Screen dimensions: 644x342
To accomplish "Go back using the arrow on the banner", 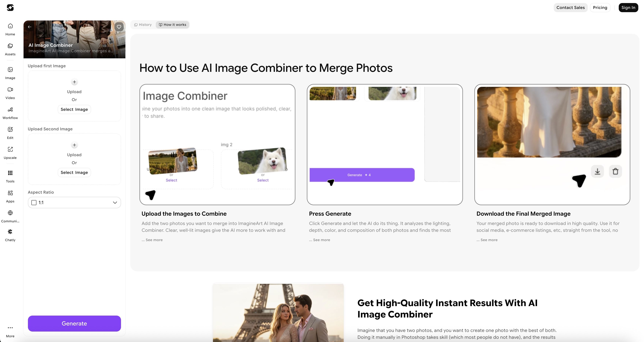I will click(x=29, y=27).
